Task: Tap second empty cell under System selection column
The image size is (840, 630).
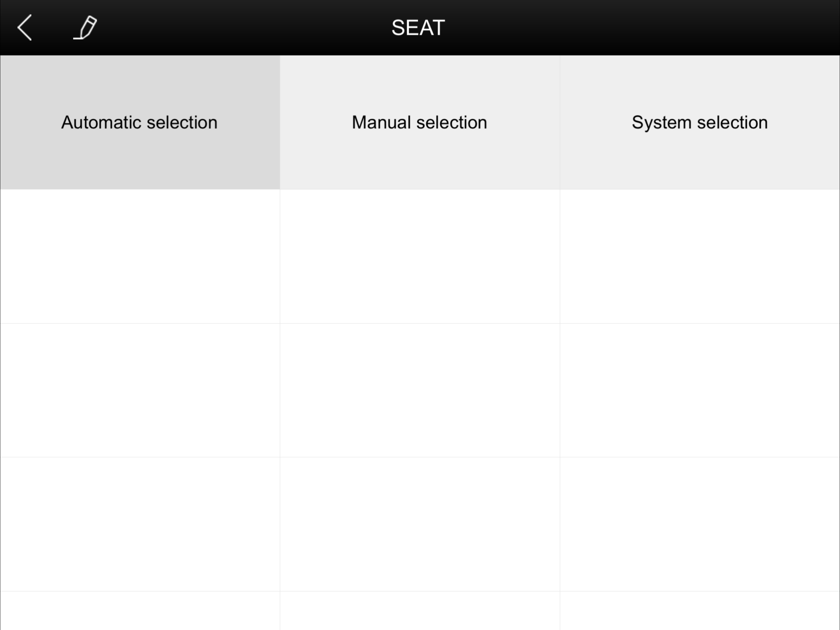Action: [699, 390]
